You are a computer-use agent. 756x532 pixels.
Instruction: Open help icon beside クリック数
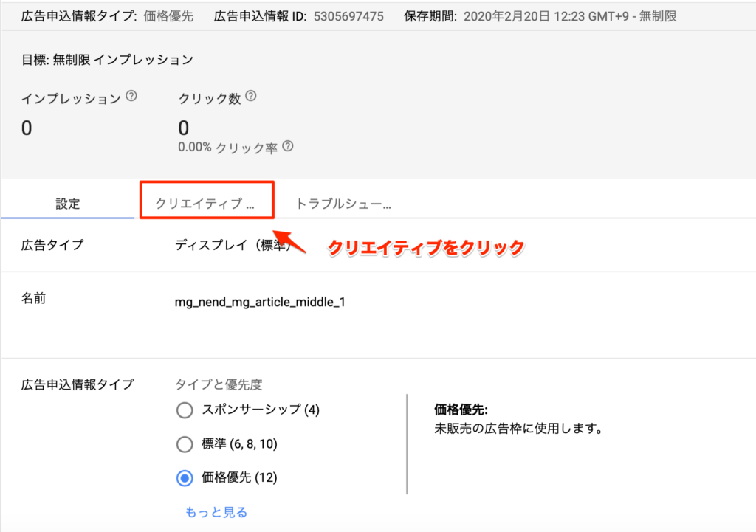[251, 96]
